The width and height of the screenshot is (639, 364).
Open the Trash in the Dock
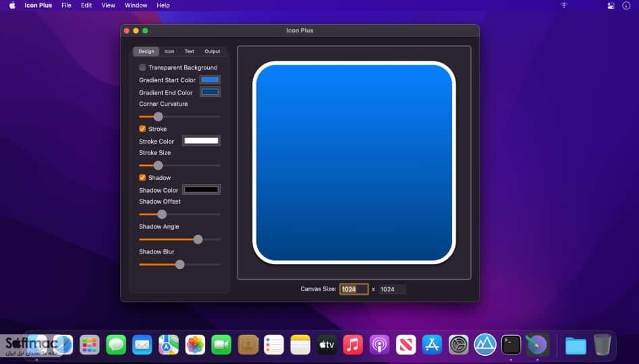click(x=603, y=345)
